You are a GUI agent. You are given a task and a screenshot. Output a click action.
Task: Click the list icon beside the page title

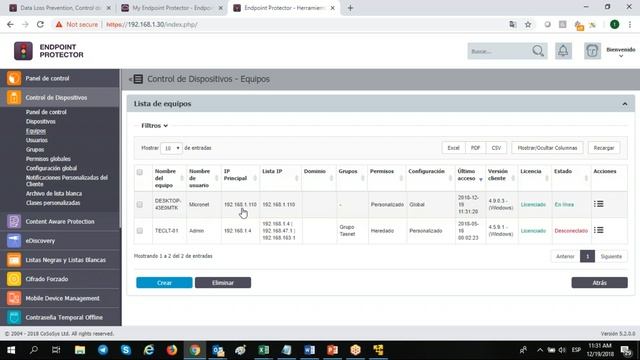(x=138, y=79)
